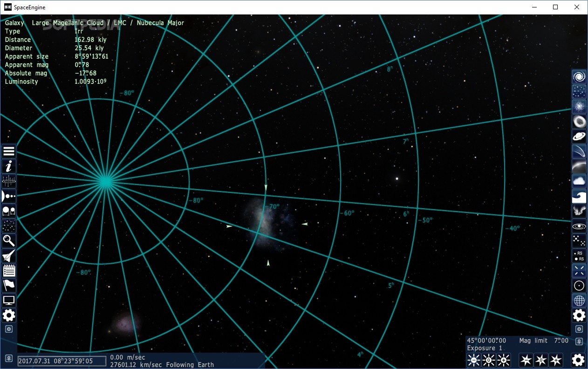
Task: Maximize the SpaceEngine window
Action: [x=555, y=7]
